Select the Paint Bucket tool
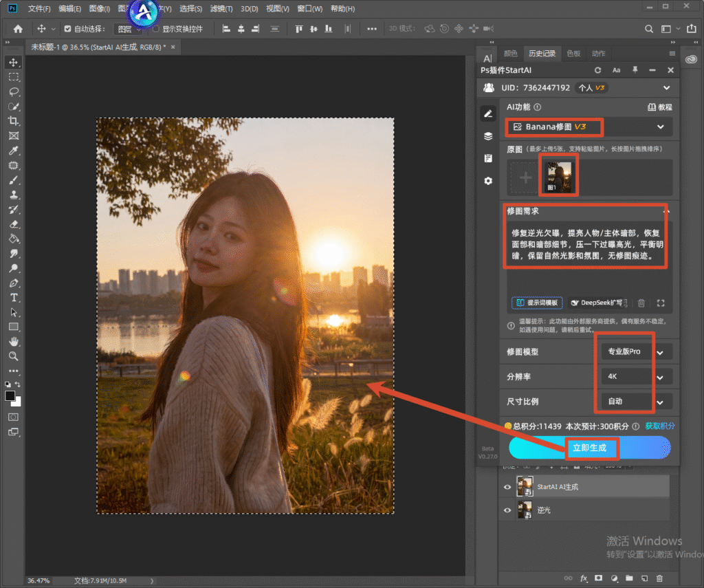704x588 pixels. pos(14,239)
